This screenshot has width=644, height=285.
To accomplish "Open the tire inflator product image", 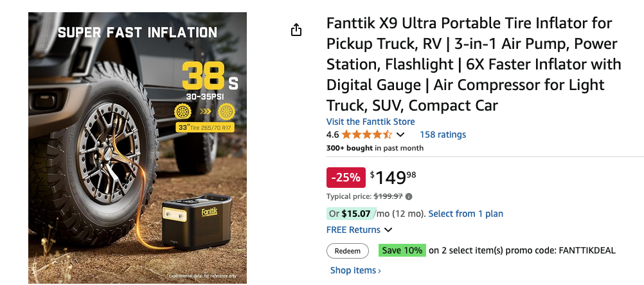I will [x=138, y=148].
